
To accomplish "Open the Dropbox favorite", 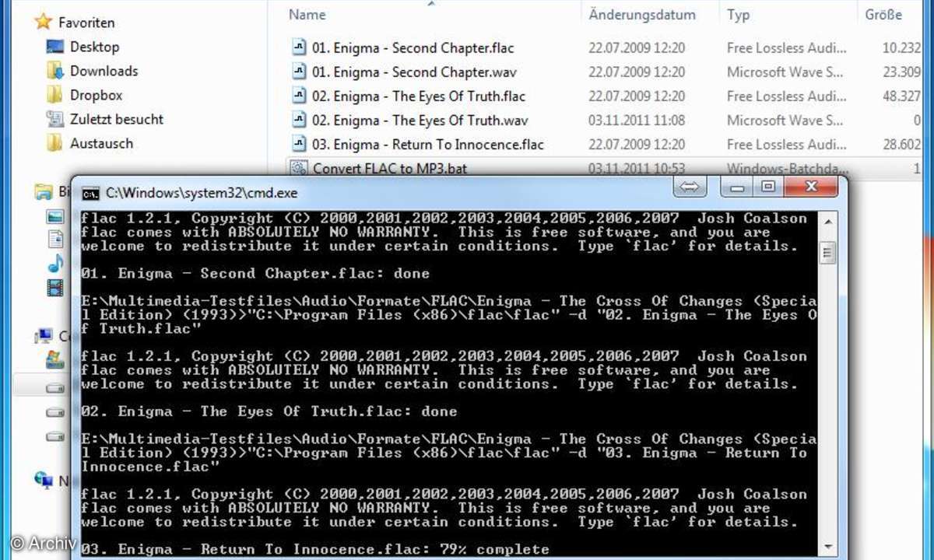I will tap(96, 95).
